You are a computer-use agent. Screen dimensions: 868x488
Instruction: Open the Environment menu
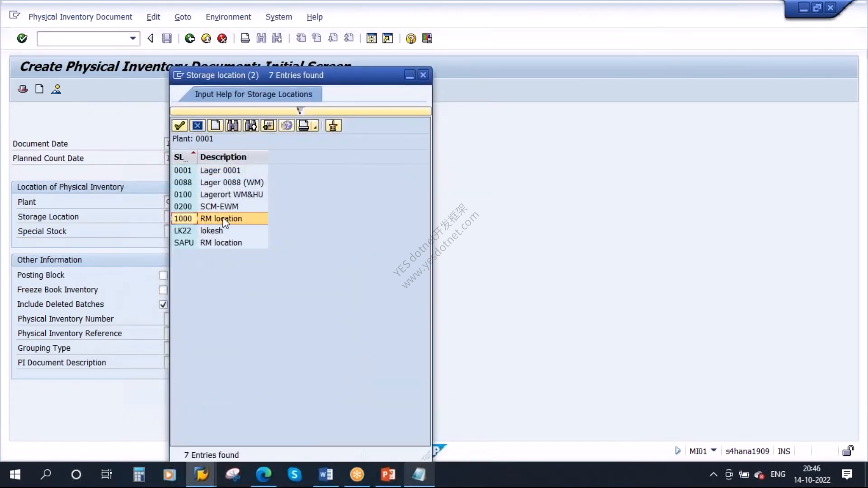click(228, 17)
